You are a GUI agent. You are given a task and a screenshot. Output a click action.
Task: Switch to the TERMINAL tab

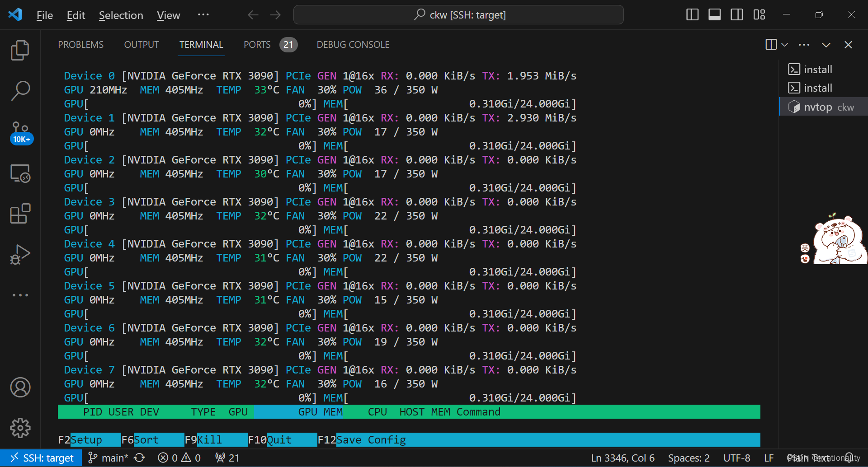click(x=201, y=45)
